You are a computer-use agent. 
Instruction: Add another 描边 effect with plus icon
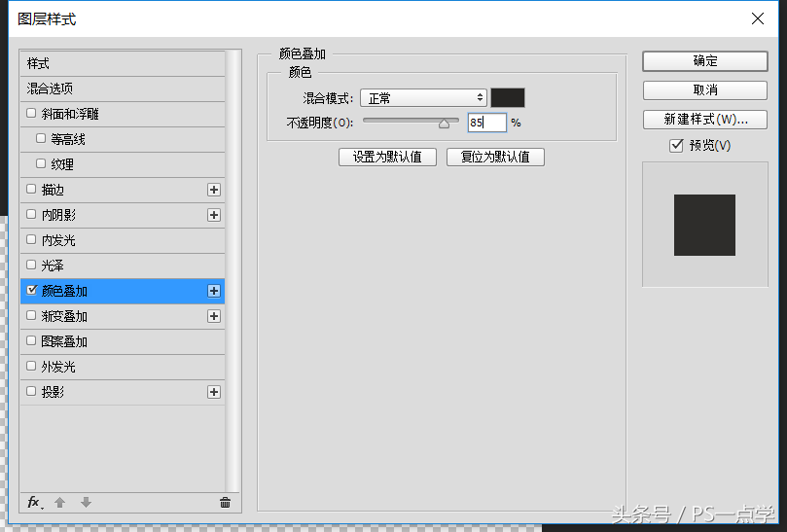[x=214, y=190]
